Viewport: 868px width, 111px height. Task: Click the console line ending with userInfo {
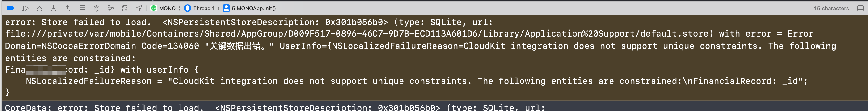[135, 70]
